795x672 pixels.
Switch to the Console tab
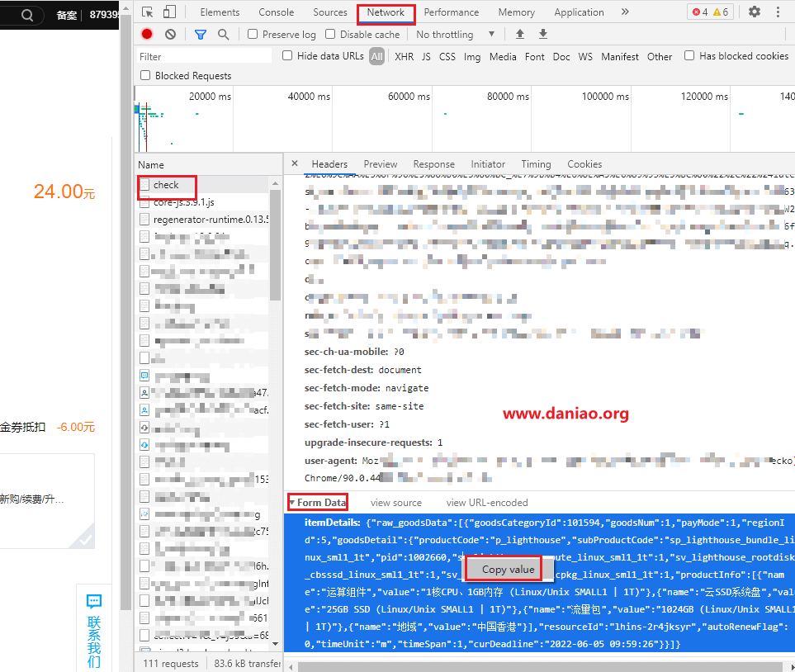(x=276, y=12)
